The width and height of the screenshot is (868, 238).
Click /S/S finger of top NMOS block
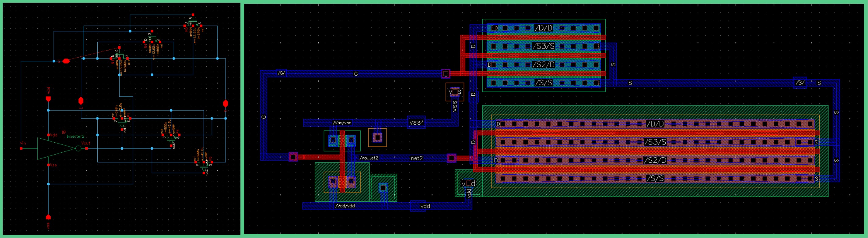(x=544, y=83)
